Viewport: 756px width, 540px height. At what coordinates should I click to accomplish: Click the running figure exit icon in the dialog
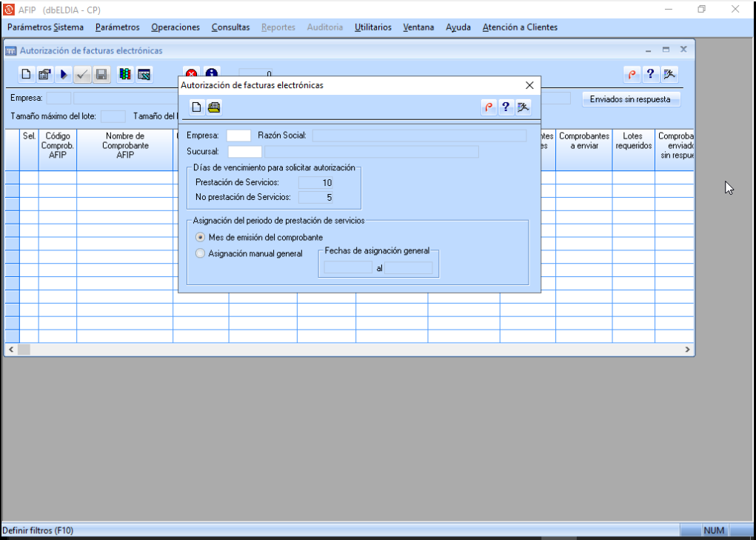point(523,107)
